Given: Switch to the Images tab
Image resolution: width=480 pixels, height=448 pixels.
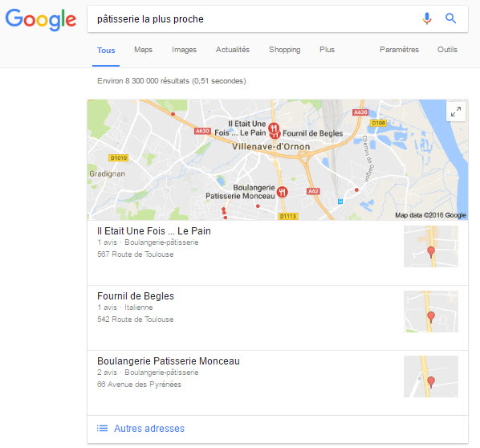Looking at the screenshot, I should click(x=184, y=50).
